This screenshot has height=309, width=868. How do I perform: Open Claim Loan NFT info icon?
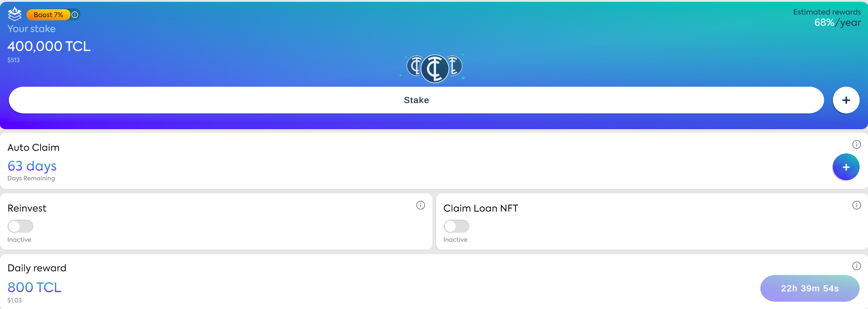coord(856,205)
